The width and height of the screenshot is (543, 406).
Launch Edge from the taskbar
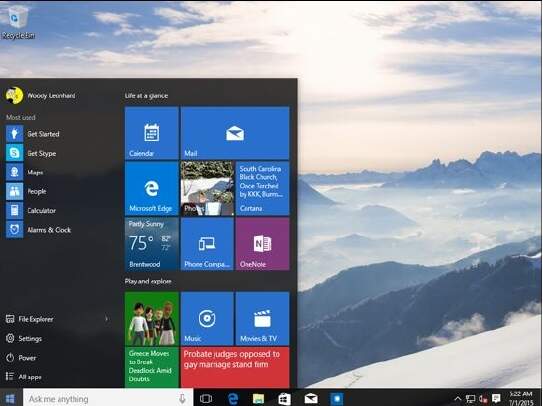[x=233, y=399]
